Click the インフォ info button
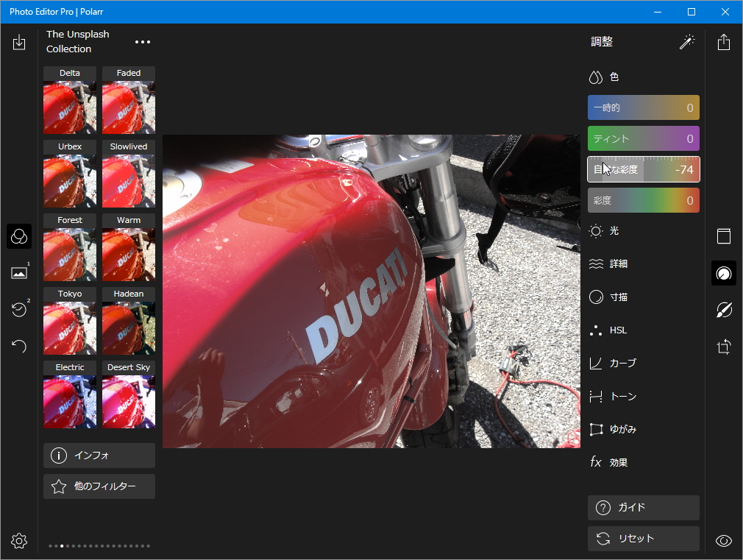The image size is (743, 560). pos(99,456)
